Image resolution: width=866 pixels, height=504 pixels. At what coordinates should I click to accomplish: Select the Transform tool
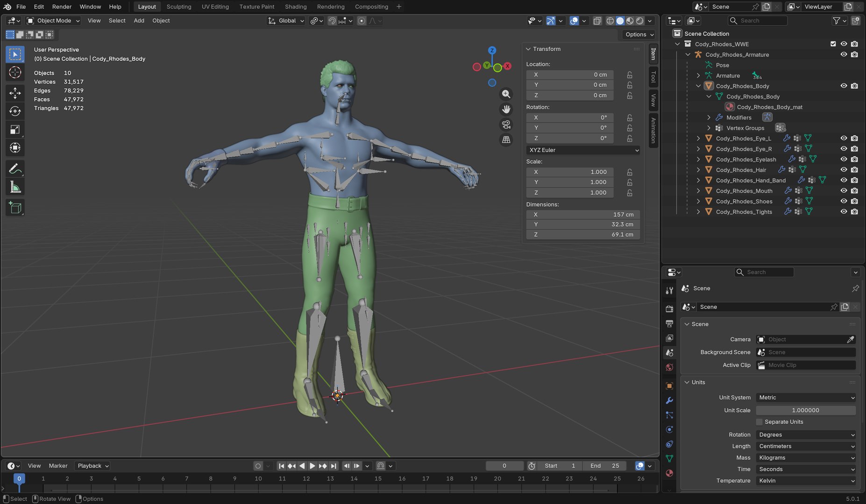15,148
